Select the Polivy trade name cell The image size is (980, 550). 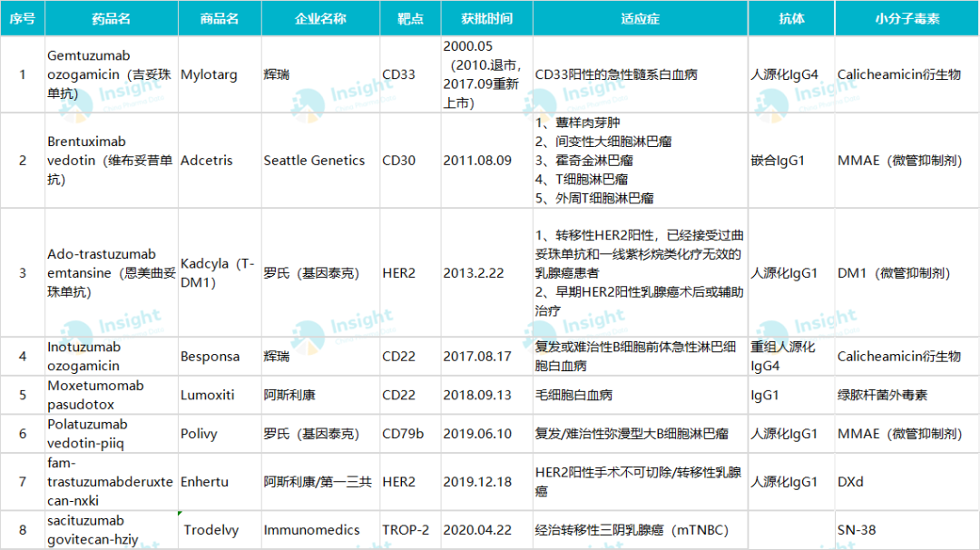click(220, 434)
